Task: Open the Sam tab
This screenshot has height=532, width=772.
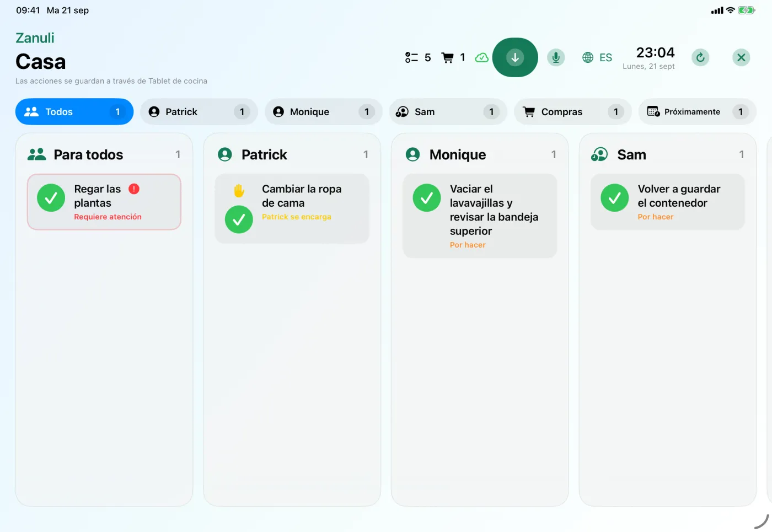Action: [x=448, y=112]
